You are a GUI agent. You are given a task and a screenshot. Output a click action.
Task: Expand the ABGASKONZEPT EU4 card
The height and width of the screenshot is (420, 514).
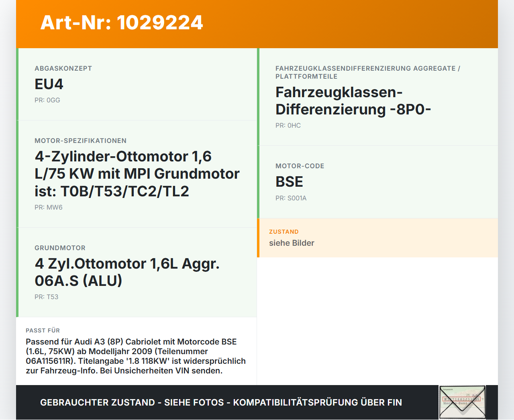(137, 84)
